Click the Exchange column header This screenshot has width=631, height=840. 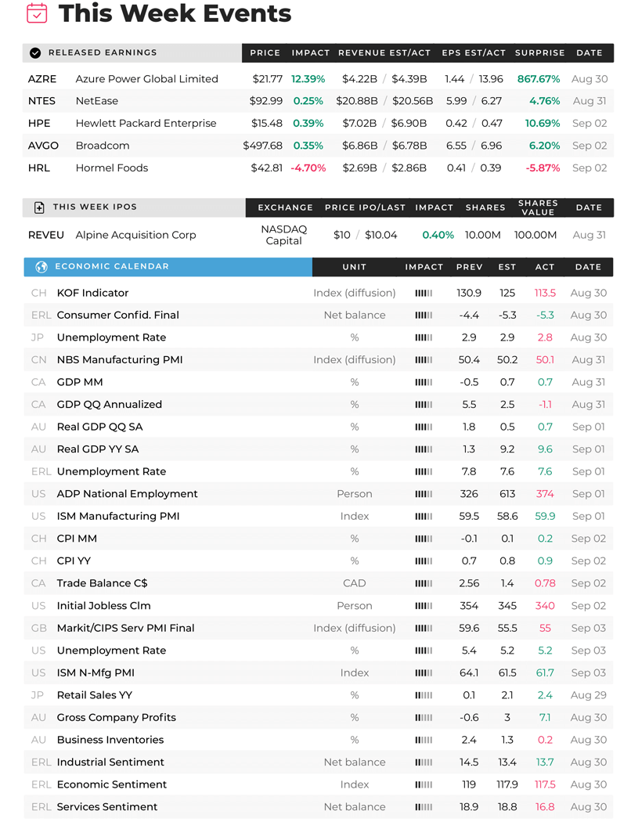(285, 208)
